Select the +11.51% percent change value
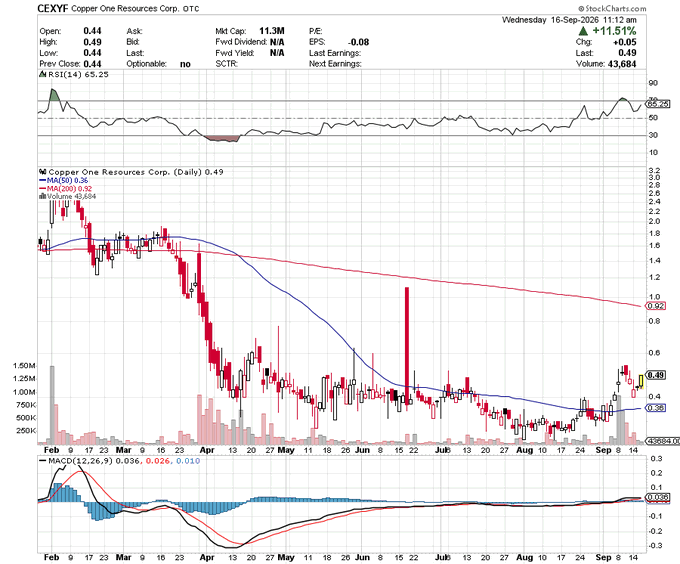This screenshot has width=680, height=564. point(614,31)
